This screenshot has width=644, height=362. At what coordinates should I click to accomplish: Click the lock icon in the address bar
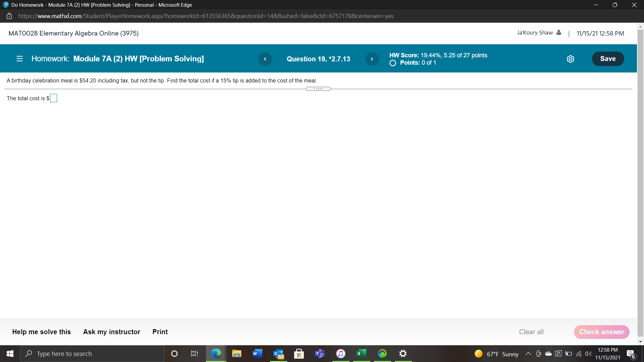point(9,16)
